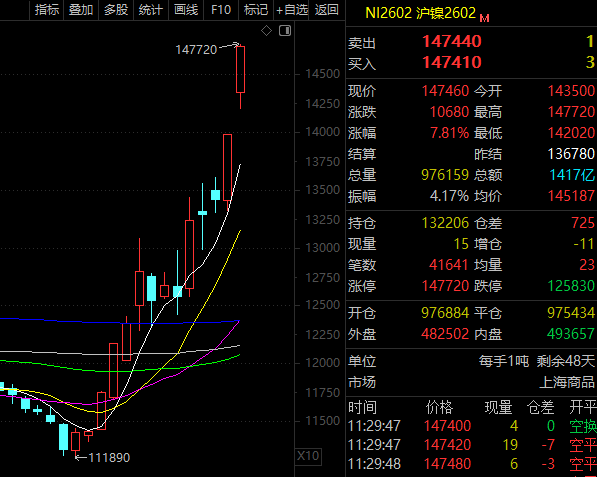Open the F10 information page

tap(221, 10)
